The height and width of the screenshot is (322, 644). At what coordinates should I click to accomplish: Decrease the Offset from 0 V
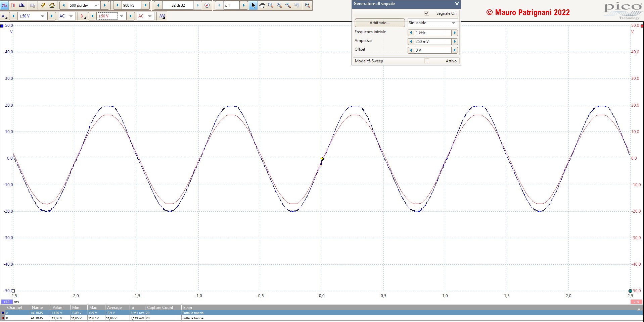pos(411,50)
